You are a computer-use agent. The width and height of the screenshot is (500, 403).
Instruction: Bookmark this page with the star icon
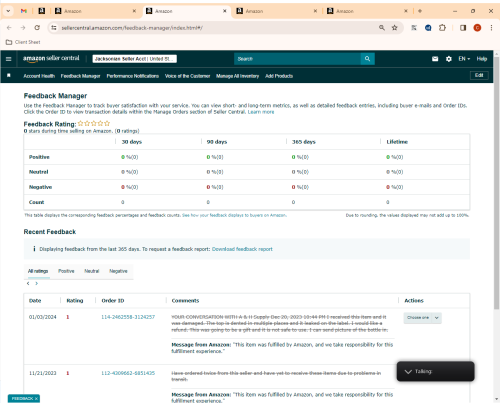tap(395, 28)
